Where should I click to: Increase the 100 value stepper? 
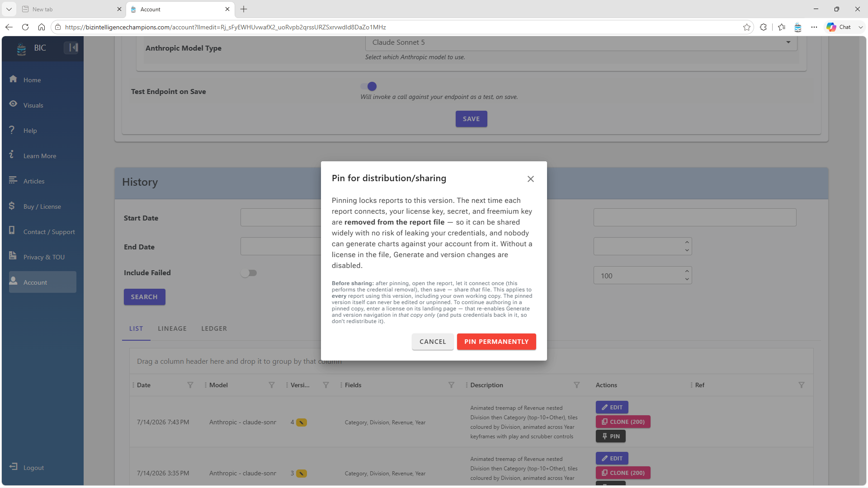[687, 271]
